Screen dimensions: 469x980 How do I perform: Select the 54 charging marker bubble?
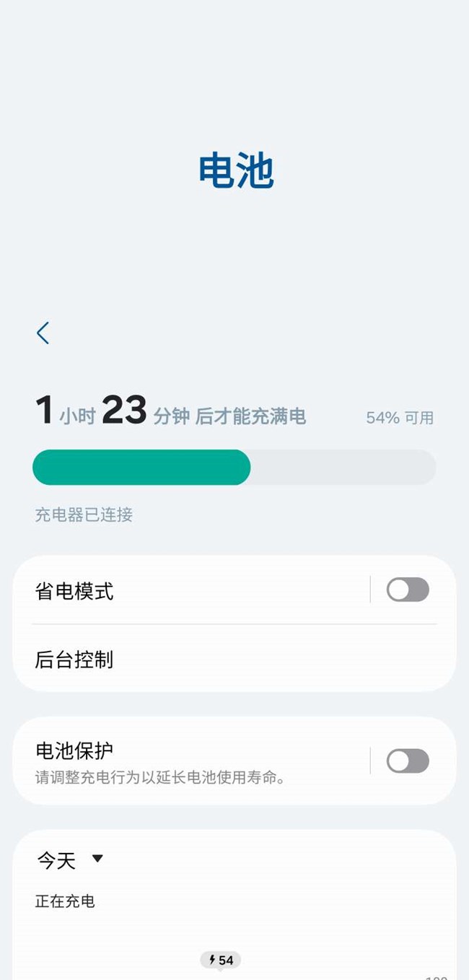coord(221,960)
